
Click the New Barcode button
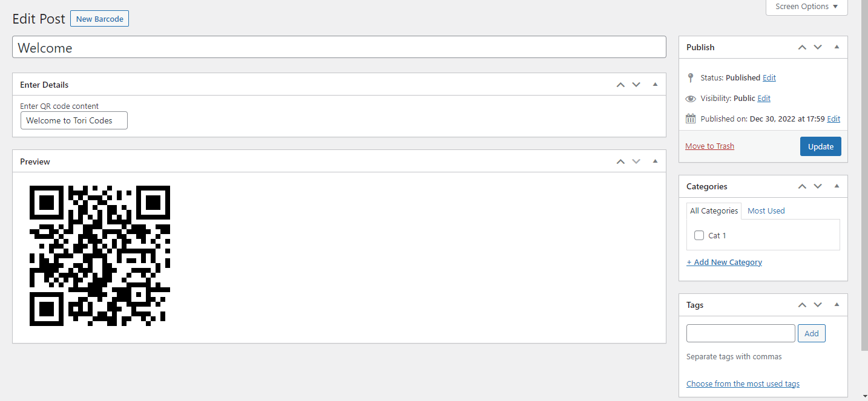[99, 19]
